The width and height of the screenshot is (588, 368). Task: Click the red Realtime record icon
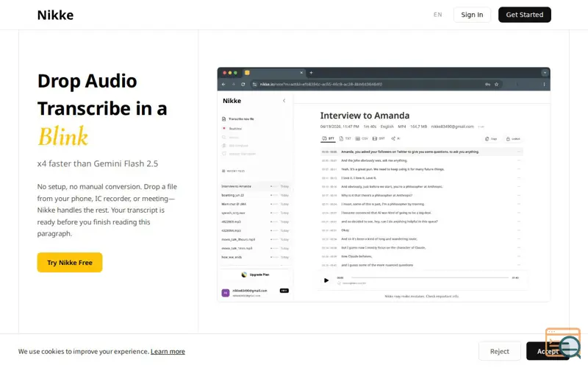point(224,128)
